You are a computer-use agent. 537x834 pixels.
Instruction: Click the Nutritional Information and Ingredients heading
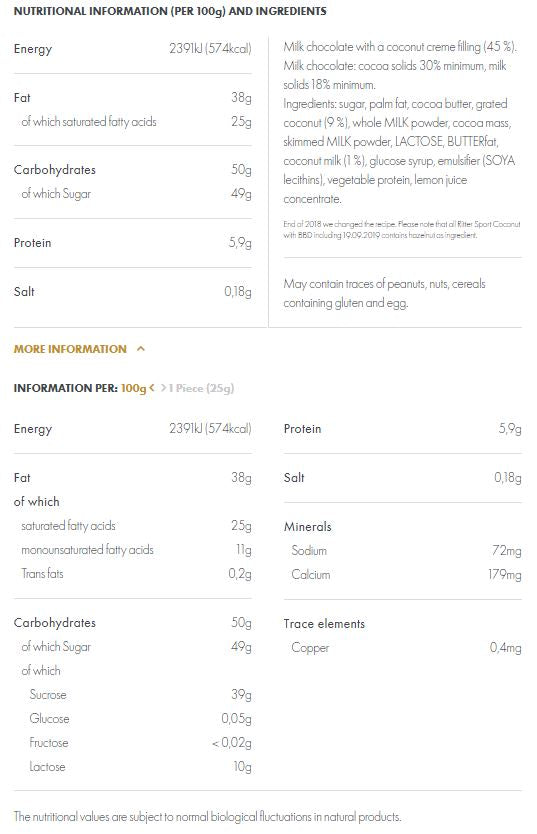click(x=170, y=11)
